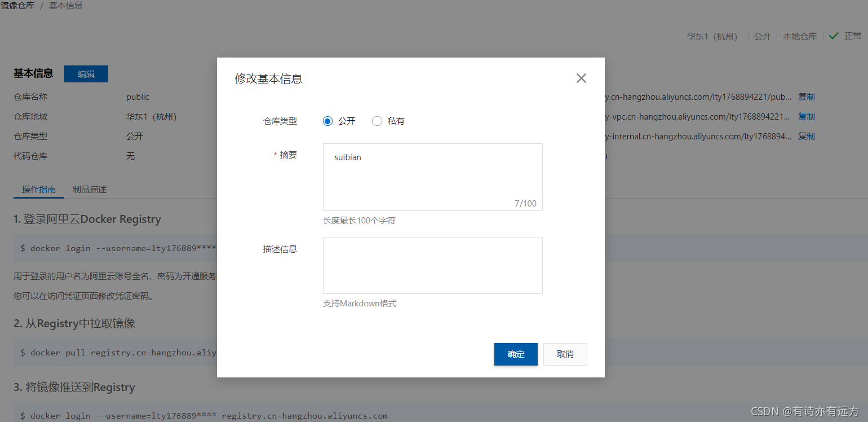This screenshot has height=422, width=868.
Task: Switch to the 制品描述 tab
Action: click(89, 189)
